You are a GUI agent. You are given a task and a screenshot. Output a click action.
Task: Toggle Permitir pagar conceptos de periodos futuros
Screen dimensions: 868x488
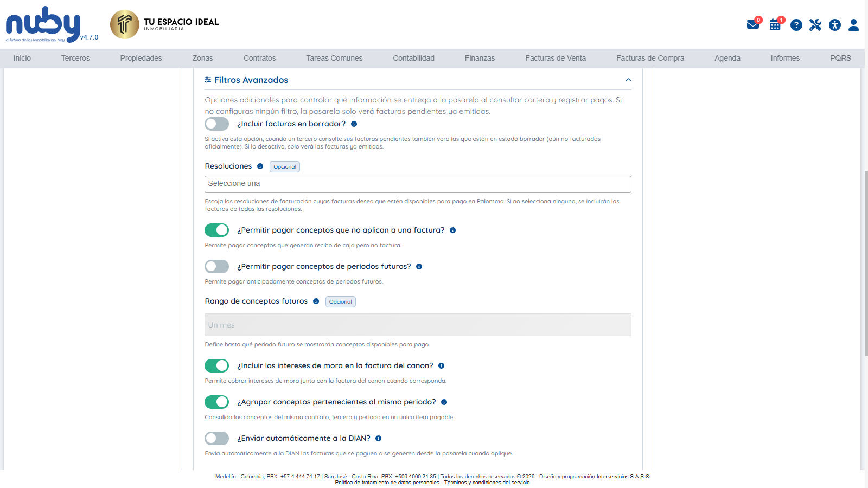click(x=216, y=267)
